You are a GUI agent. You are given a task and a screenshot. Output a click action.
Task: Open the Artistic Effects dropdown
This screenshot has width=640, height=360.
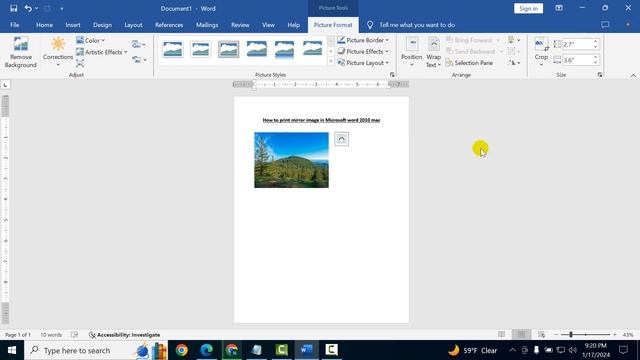[102, 52]
